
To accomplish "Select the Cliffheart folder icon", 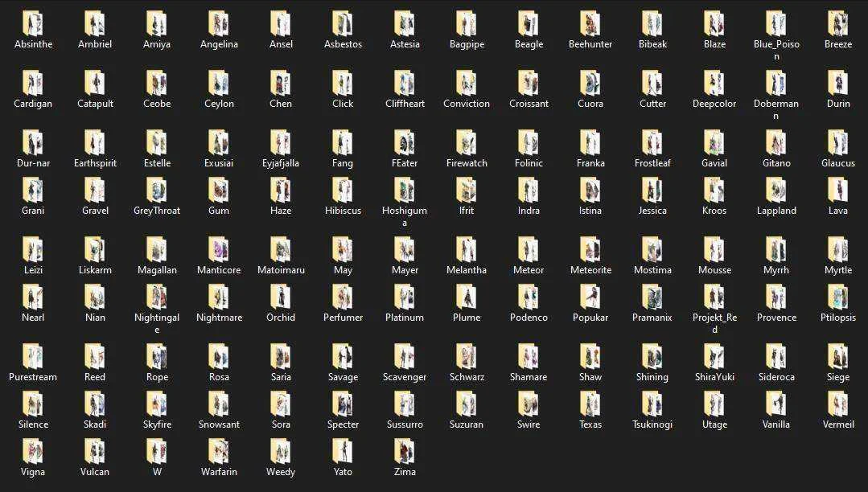I will coord(405,83).
